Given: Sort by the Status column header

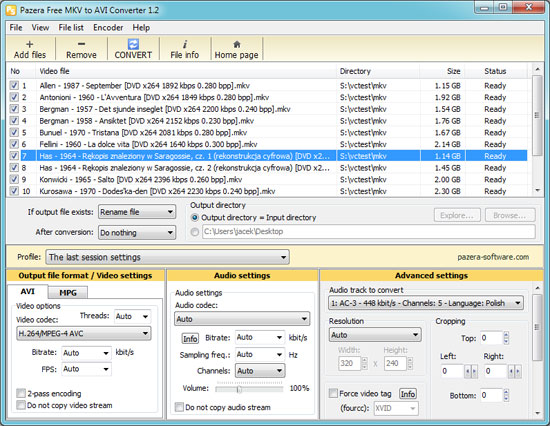Looking at the screenshot, I should [x=496, y=71].
